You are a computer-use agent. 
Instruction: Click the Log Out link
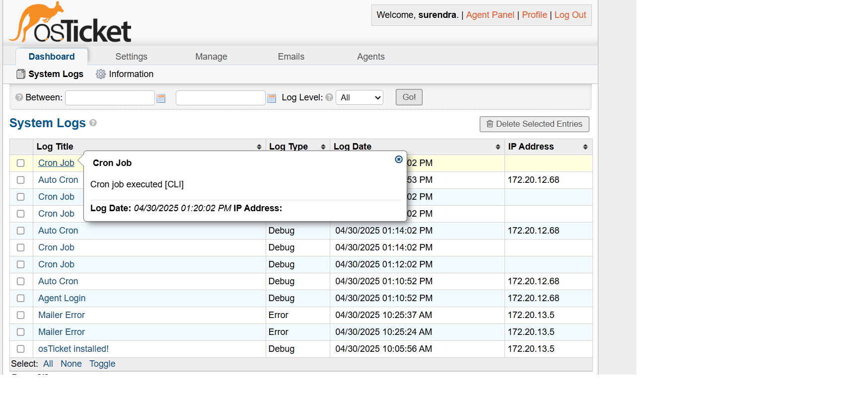(x=570, y=15)
